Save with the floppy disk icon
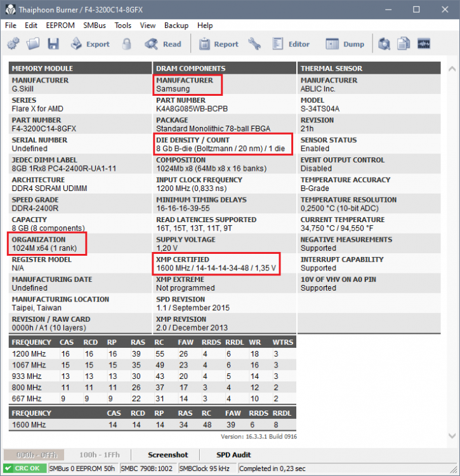 point(53,44)
